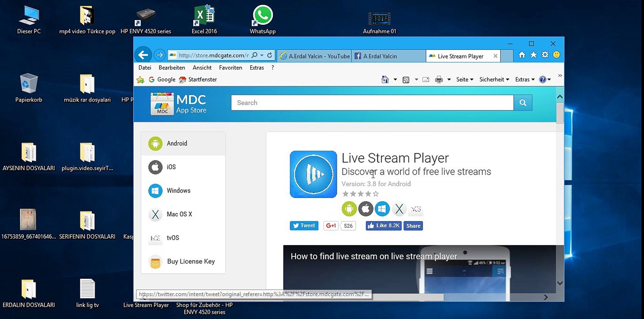
Task: Click the horizontal scrollbar right arrow
Action: tap(546, 297)
